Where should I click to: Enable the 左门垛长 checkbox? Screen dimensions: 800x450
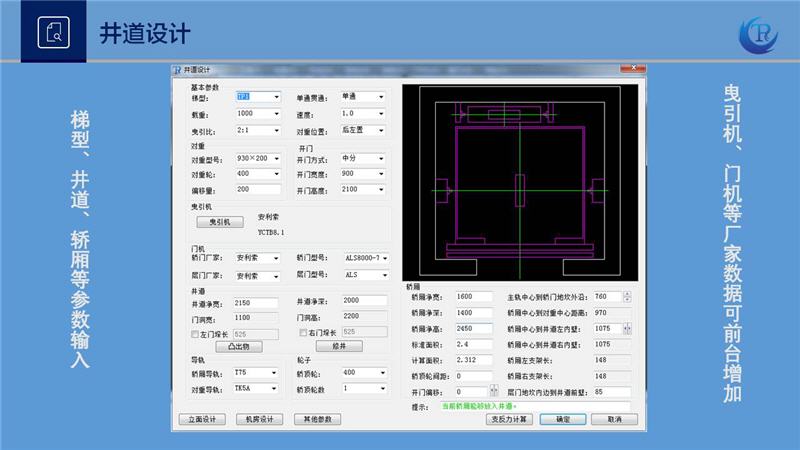pyautogui.click(x=195, y=333)
